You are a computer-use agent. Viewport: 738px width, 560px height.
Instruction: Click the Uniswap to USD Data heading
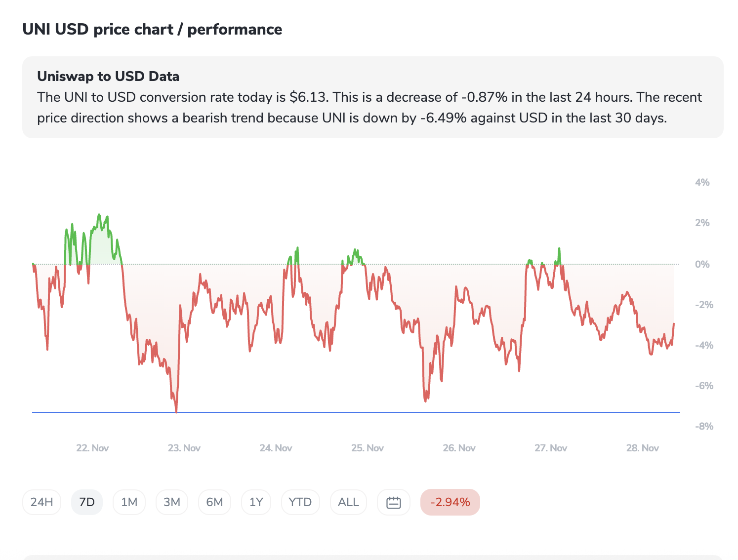tap(108, 77)
